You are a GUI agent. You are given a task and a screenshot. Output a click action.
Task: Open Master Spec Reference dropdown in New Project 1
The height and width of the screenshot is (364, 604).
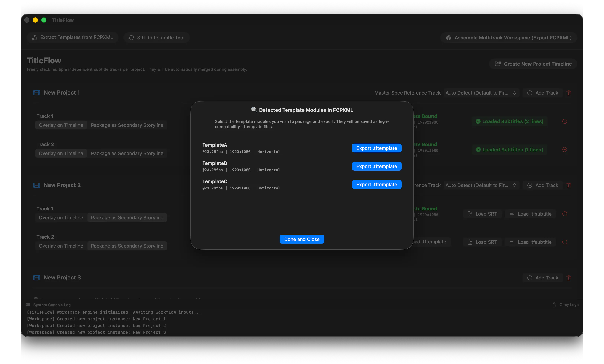coord(481,93)
